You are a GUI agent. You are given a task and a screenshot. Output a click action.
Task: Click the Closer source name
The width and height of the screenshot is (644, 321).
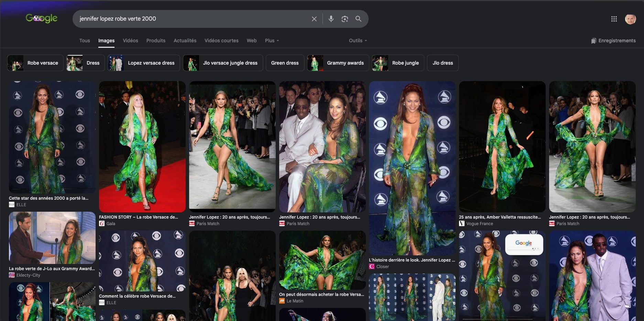click(383, 266)
